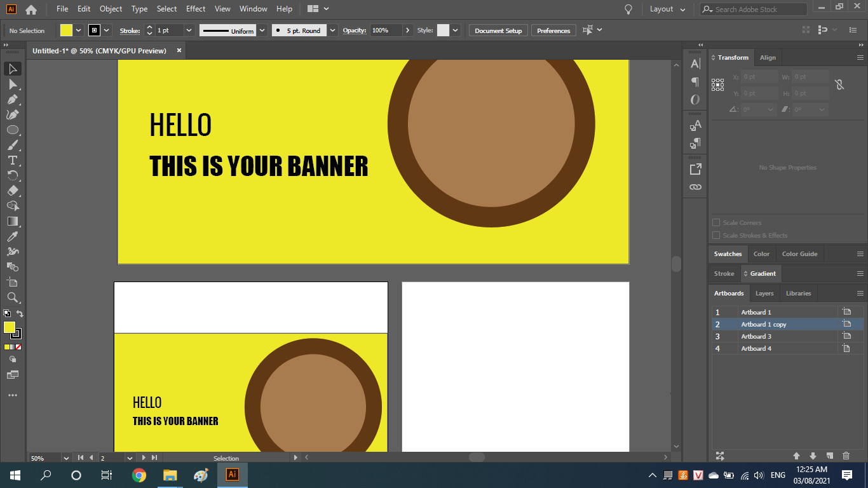Click the Document Setup button
Screen dimensions: 868x488
click(498, 30)
